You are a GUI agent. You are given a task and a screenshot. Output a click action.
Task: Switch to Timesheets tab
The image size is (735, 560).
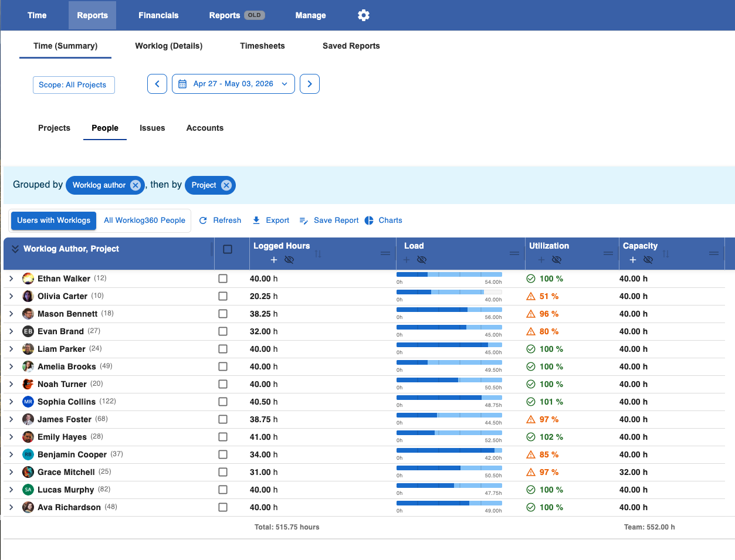[x=262, y=46]
